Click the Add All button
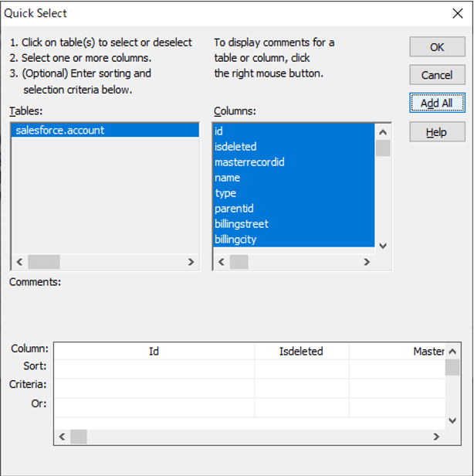 click(437, 103)
